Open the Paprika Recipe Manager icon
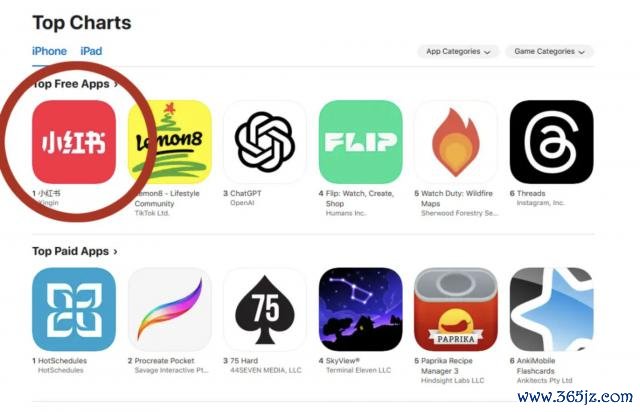 point(456,310)
